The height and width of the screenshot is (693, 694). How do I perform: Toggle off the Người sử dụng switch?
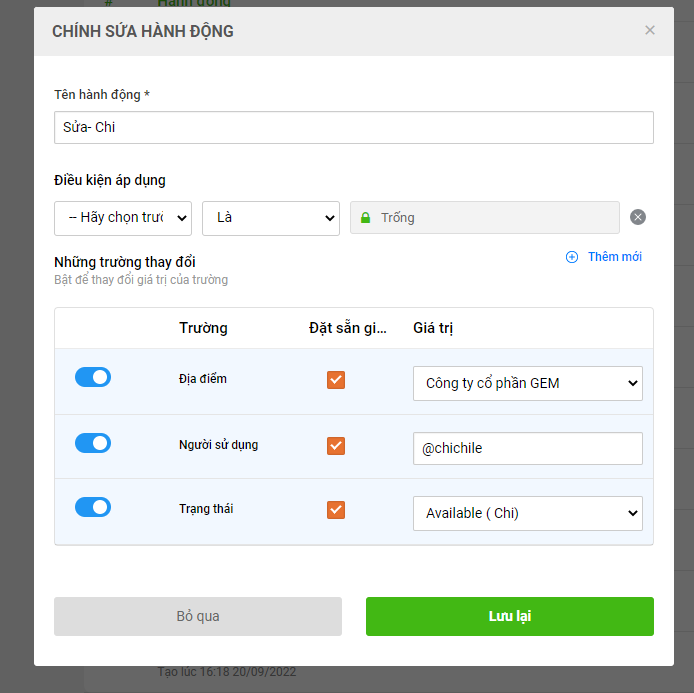(93, 443)
